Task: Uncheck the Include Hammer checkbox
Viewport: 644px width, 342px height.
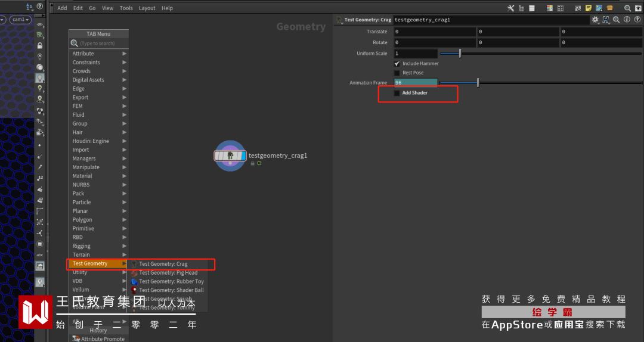Action: [397, 64]
